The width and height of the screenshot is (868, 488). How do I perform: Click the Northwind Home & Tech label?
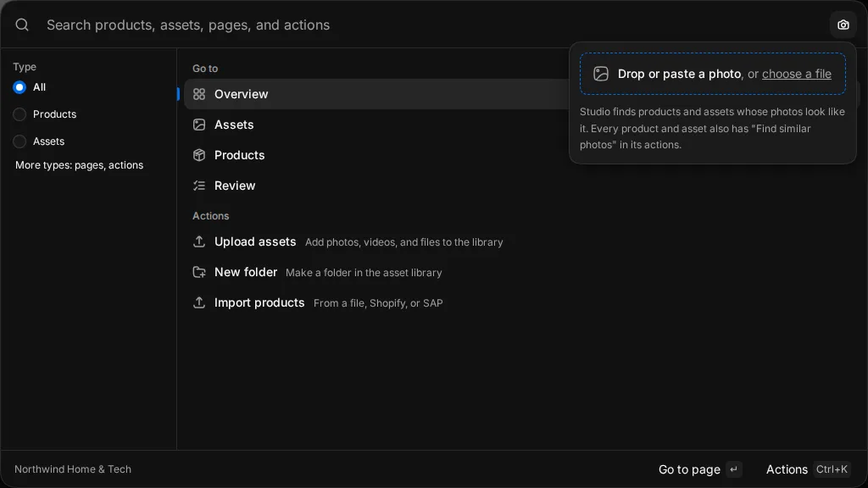73,469
